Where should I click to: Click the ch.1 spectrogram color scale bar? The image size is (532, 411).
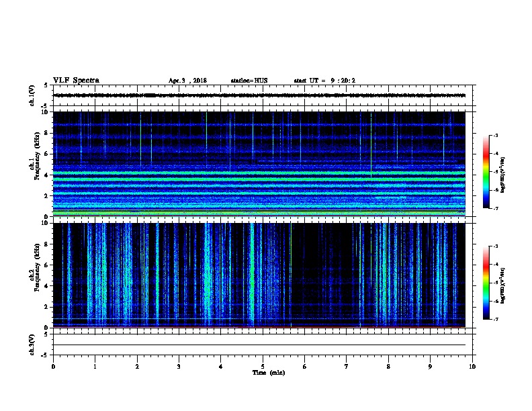coord(486,172)
